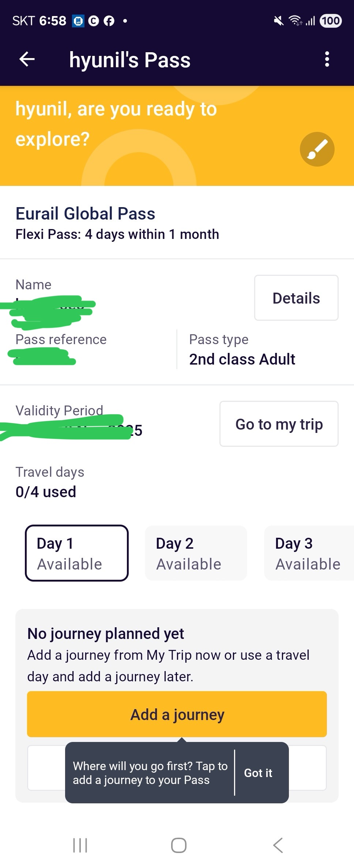Screen dimensions: 354x868
Task: Tap the 2nd class Adult pass type
Action: click(242, 359)
